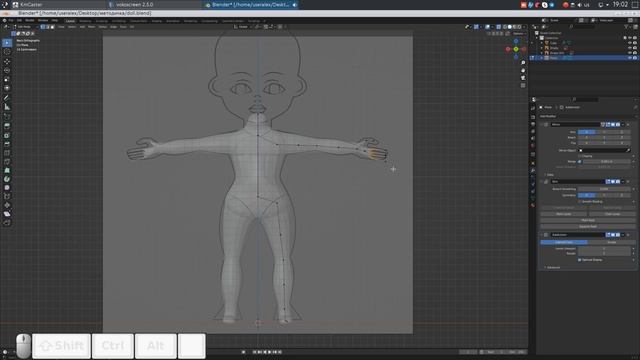Select the Scale tool in the toolbar
The image size is (640, 360).
7,79
